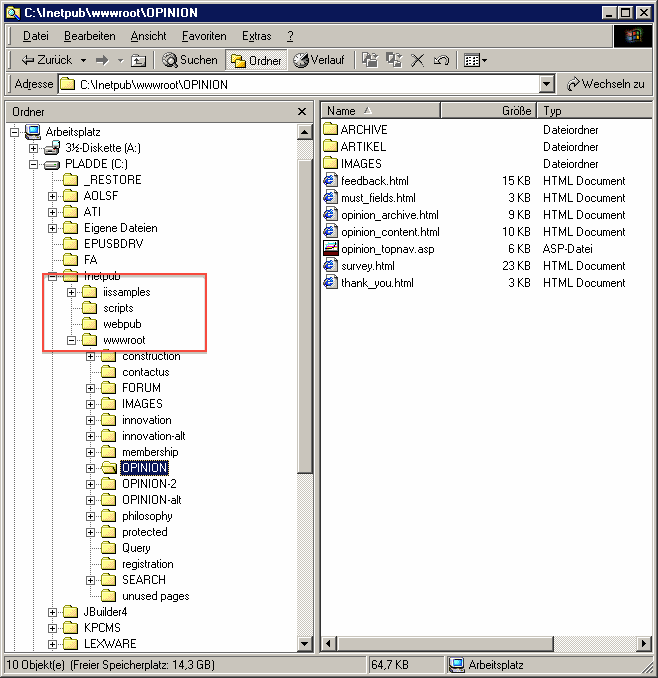Select the philosophy folder in tree
The height and width of the screenshot is (678, 658).
tap(137, 516)
